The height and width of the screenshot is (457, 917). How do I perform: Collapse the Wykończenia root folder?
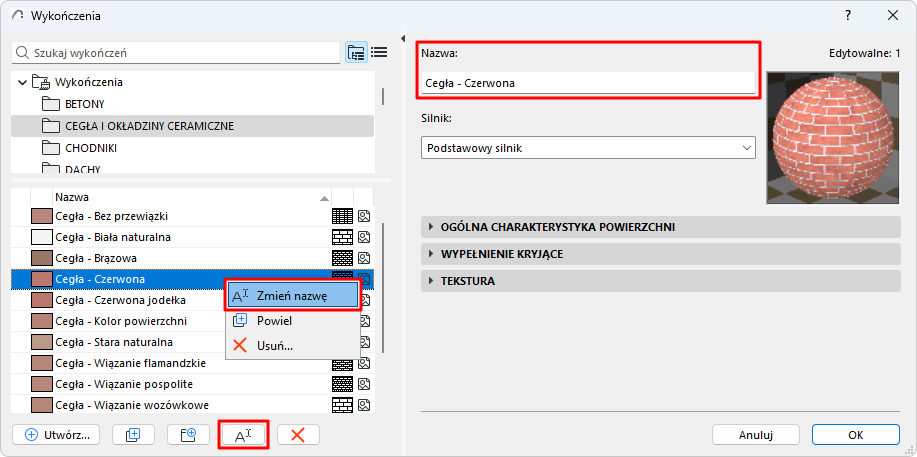coord(23,82)
